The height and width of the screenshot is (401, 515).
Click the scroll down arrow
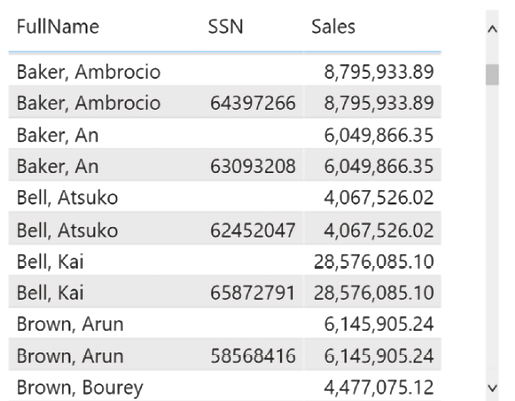492,388
